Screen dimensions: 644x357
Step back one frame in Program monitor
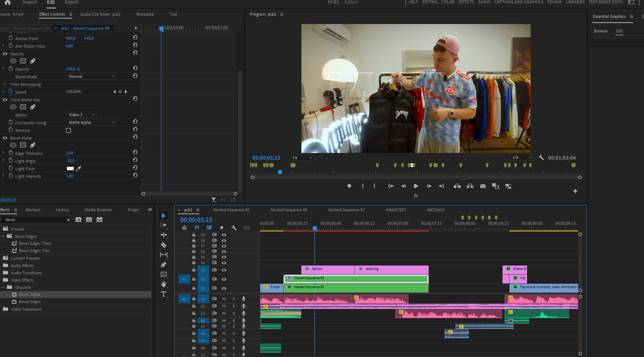[403, 186]
